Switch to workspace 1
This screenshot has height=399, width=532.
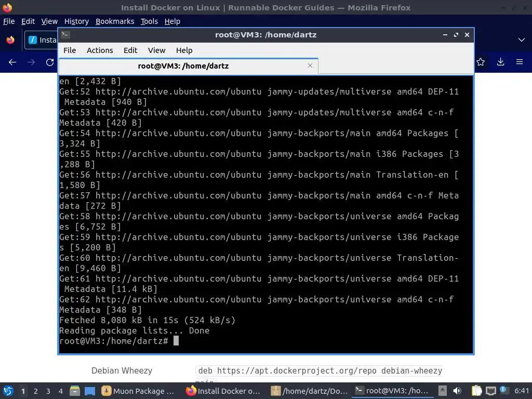point(23,391)
